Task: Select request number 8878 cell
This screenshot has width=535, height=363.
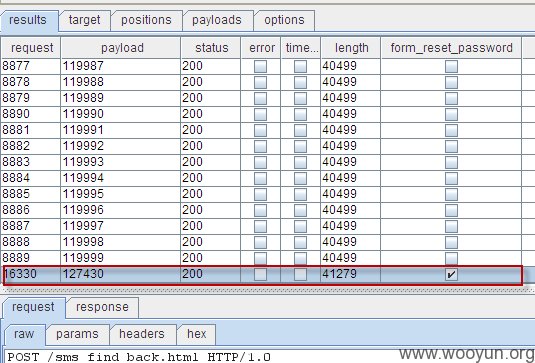Action: point(31,82)
